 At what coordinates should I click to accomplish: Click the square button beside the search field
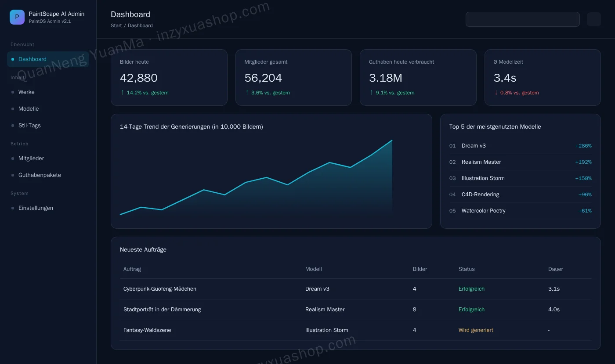(594, 19)
